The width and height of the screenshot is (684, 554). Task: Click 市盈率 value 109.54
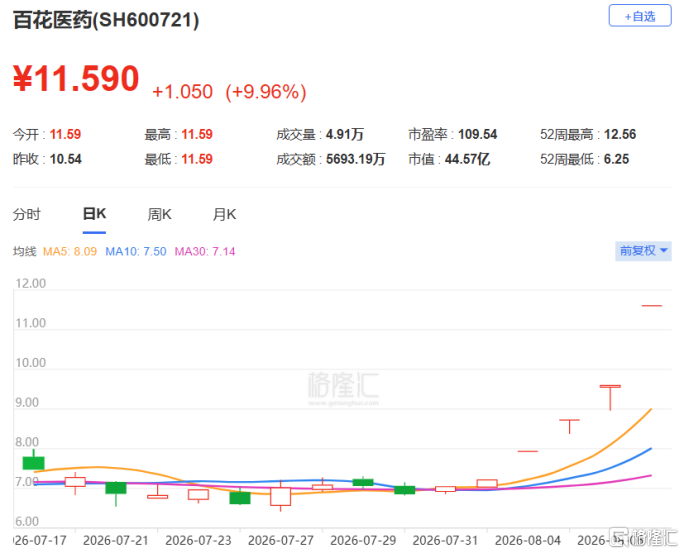(x=478, y=134)
